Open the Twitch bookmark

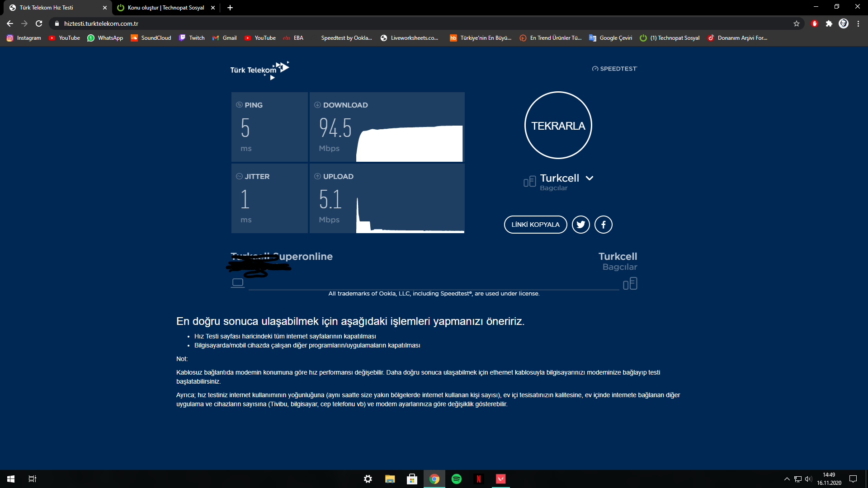tap(192, 38)
